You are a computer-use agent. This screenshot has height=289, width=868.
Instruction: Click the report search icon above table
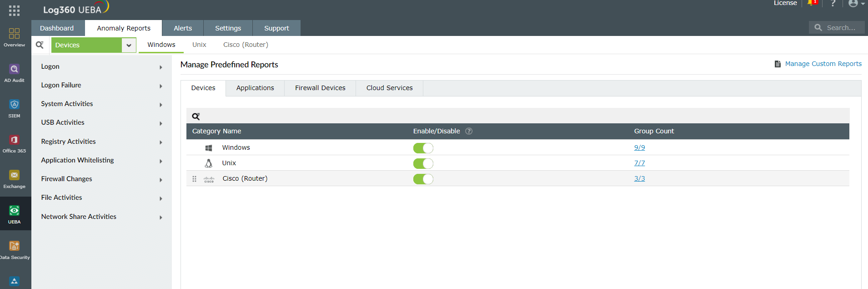[196, 117]
